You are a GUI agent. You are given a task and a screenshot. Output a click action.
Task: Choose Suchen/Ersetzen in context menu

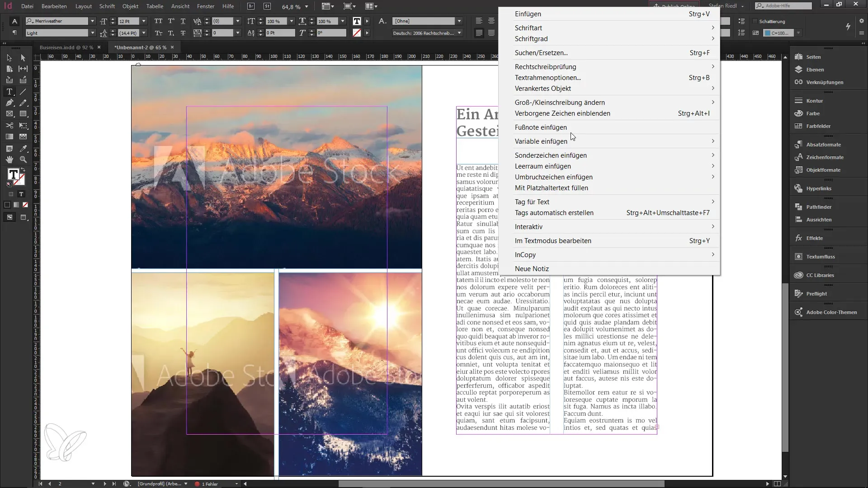[x=609, y=53]
